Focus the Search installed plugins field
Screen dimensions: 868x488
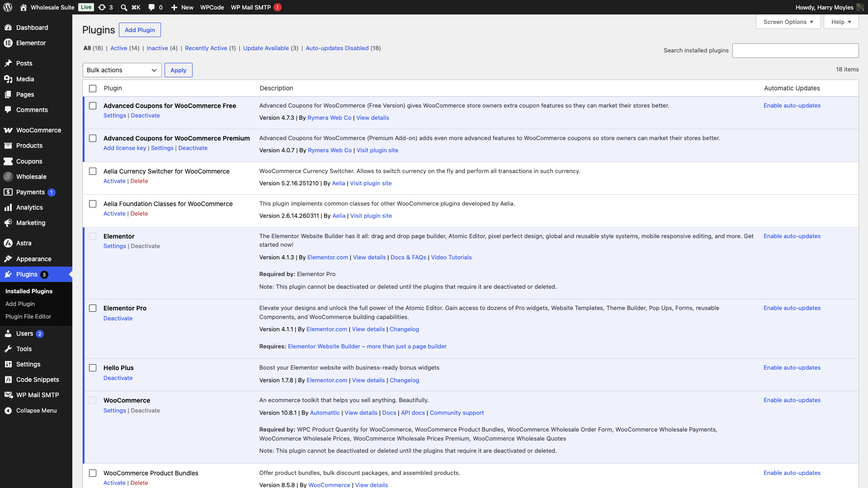(796, 51)
